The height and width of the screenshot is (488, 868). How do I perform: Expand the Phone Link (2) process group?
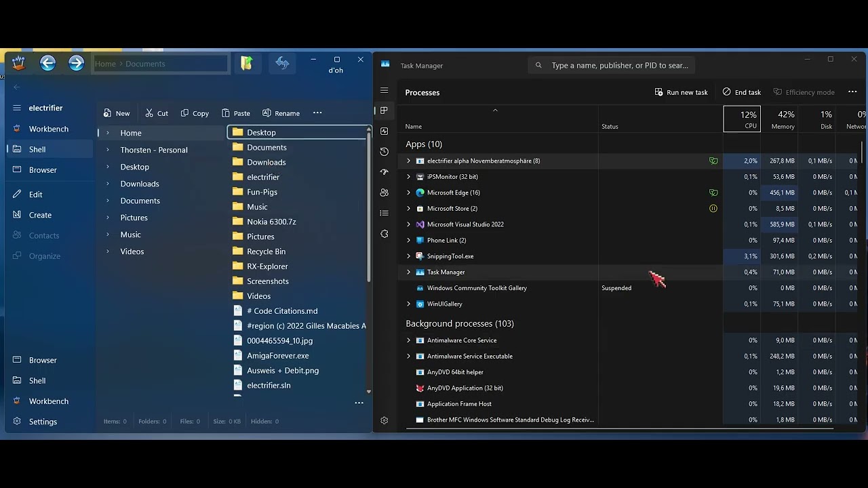pos(408,240)
